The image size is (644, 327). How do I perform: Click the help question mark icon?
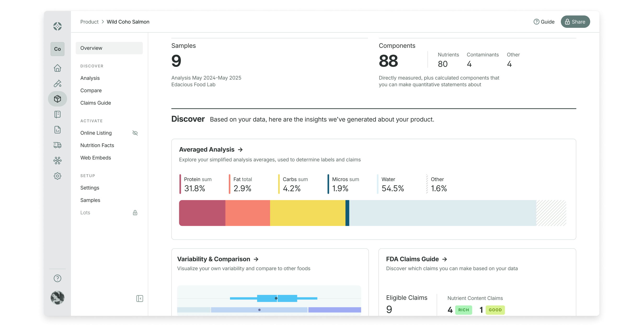click(x=57, y=278)
